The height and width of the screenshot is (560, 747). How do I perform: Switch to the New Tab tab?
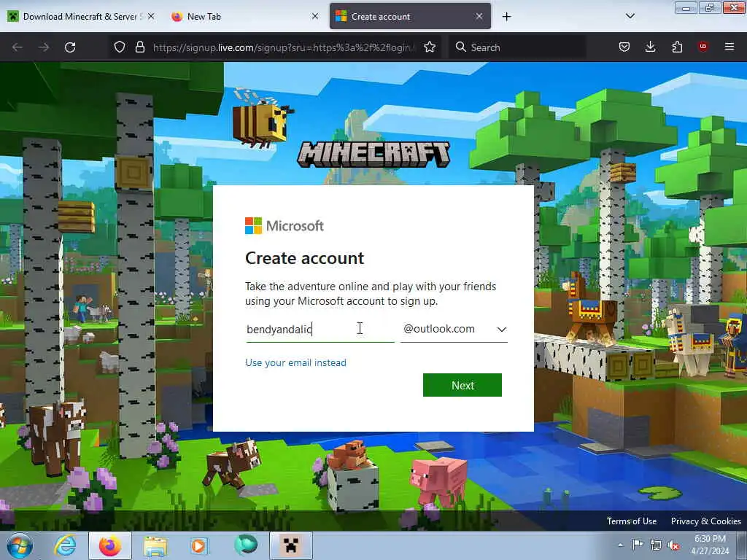(x=245, y=17)
